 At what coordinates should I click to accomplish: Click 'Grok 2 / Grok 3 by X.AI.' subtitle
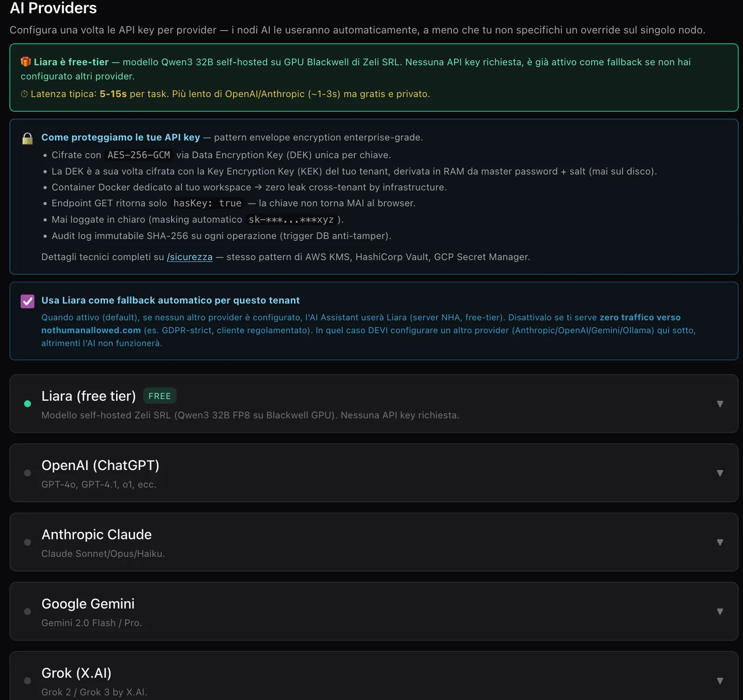[x=94, y=692]
